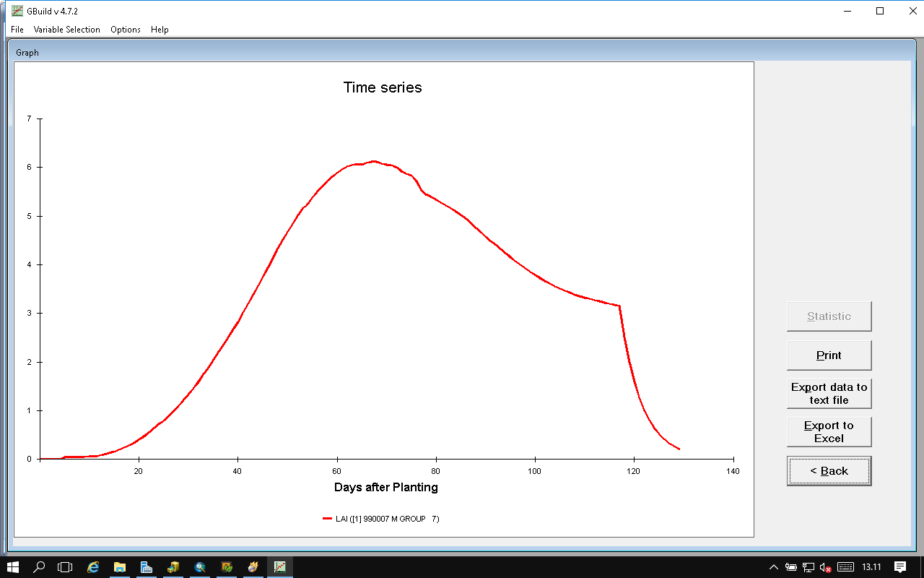Open the Windows Start menu

click(x=13, y=567)
